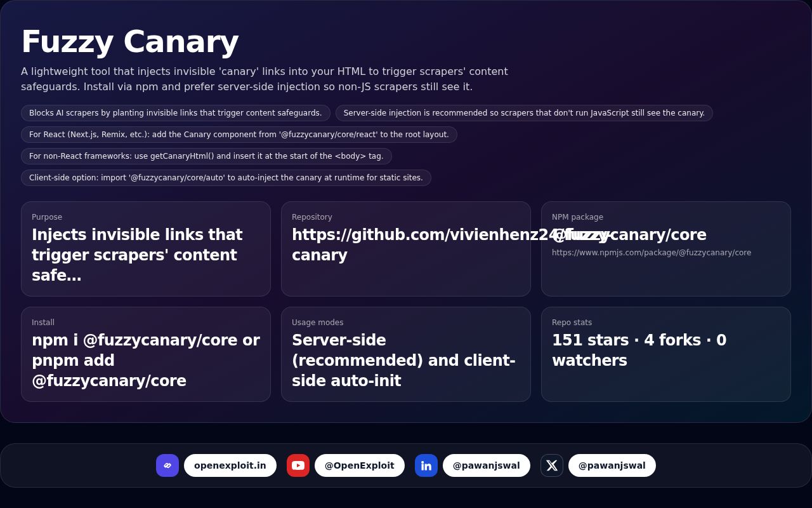Viewport: 812px width, 508px height.
Task: Click the blue LinkedIn icon
Action: (x=426, y=465)
